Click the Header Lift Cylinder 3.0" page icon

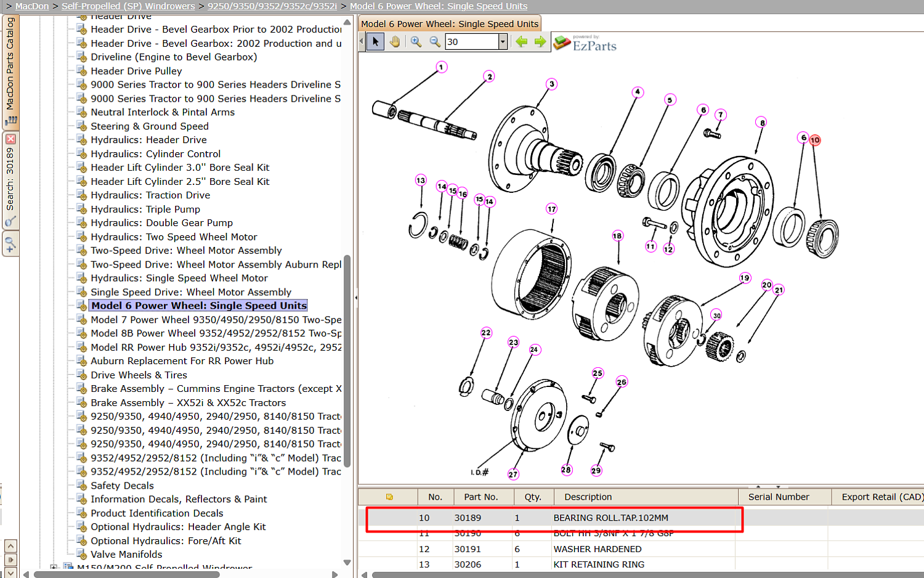[x=81, y=168]
